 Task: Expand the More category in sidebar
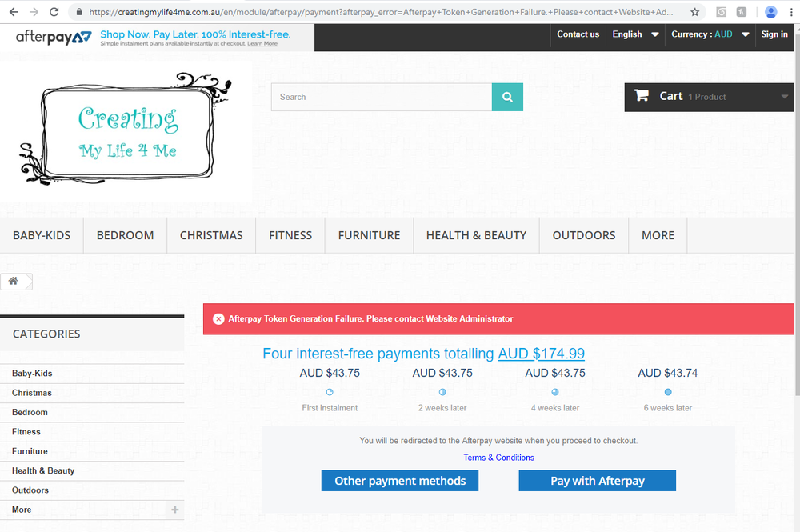(x=174, y=509)
